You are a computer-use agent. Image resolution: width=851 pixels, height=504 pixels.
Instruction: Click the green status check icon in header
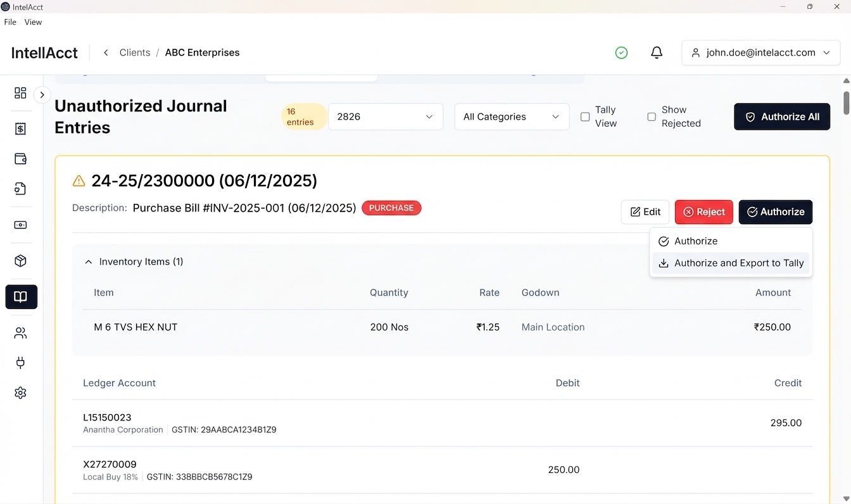[x=621, y=53]
